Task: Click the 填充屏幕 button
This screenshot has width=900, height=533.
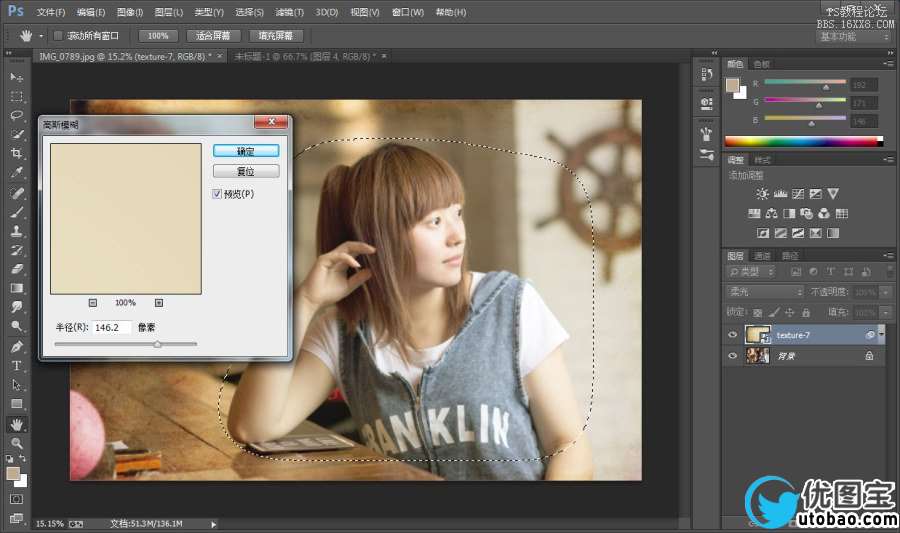Action: pos(276,36)
